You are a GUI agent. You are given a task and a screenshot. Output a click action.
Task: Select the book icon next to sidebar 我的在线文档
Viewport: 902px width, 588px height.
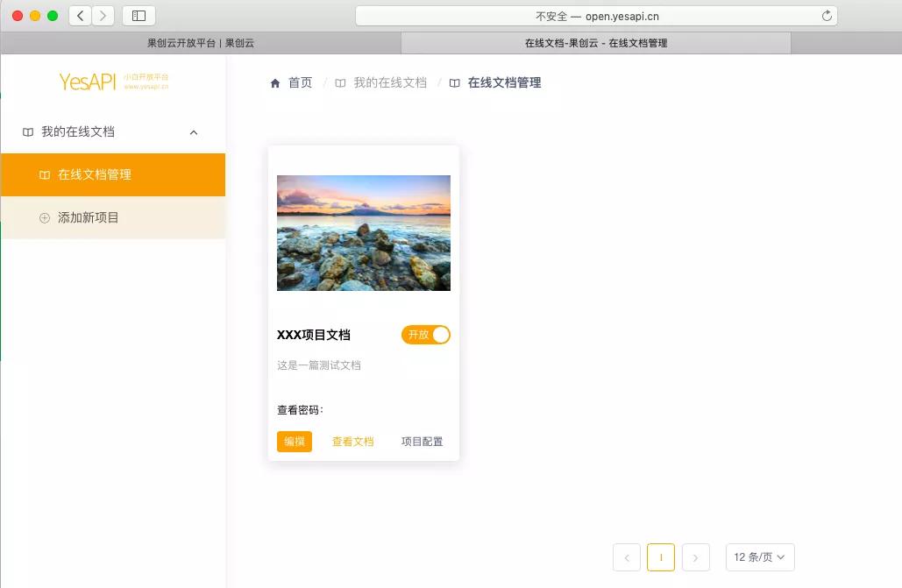27,131
